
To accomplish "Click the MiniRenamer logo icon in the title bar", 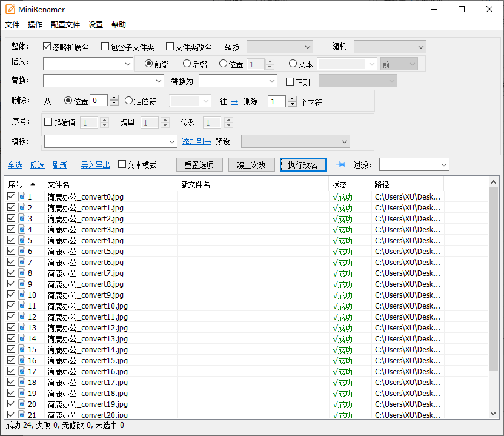I will 11,9.
